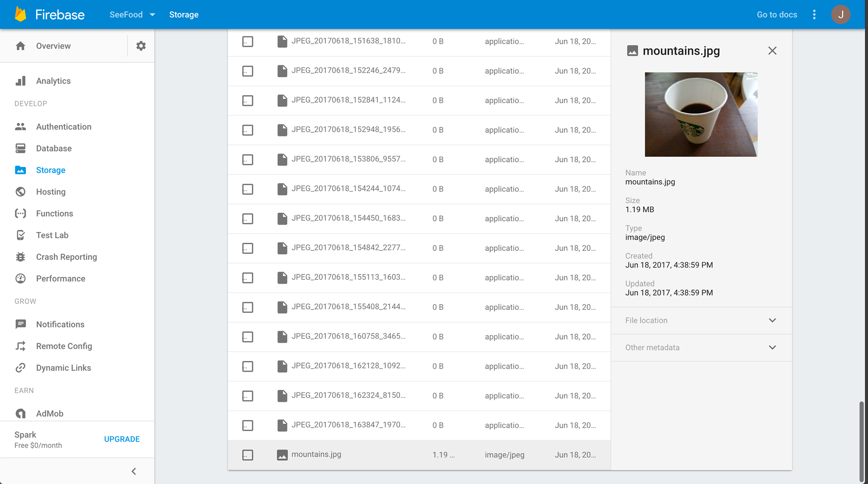Click the Hosting globe icon

(20, 192)
